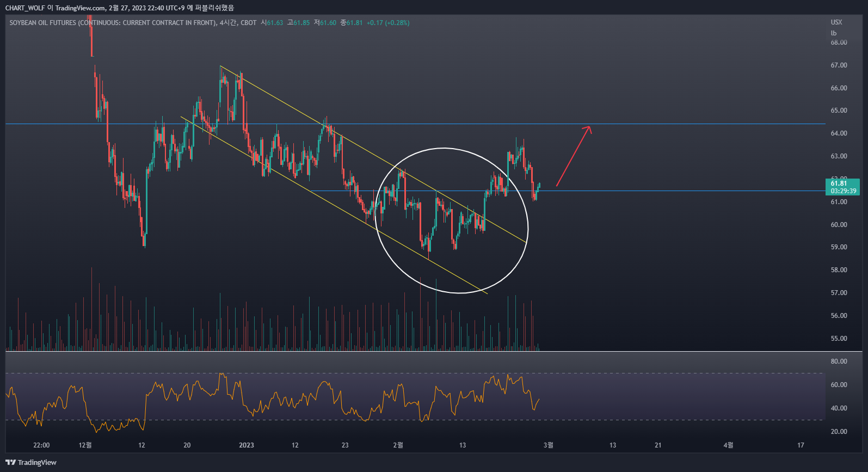Image resolution: width=868 pixels, height=472 pixels.
Task: Click the 21 date label on time axis
Action: [x=658, y=445]
